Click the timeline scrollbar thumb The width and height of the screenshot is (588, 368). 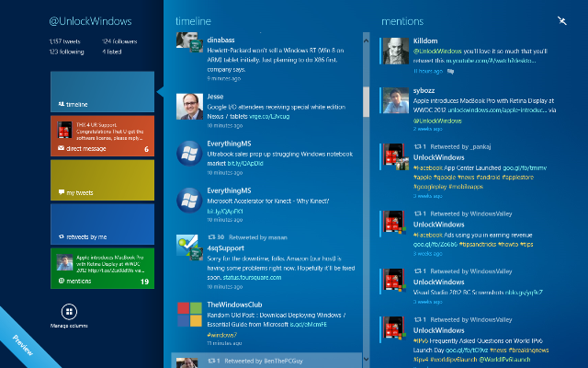tap(366, 101)
